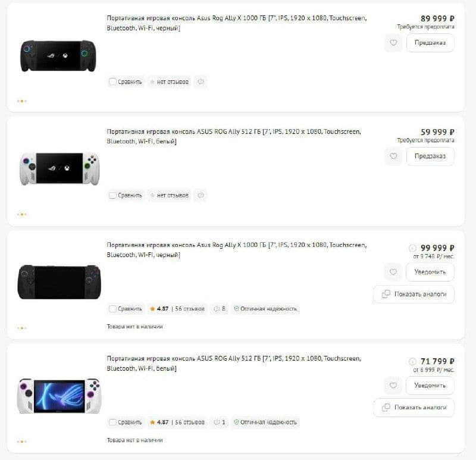Favorite the 99 999 ₽ Rog Ally X

[393, 272]
